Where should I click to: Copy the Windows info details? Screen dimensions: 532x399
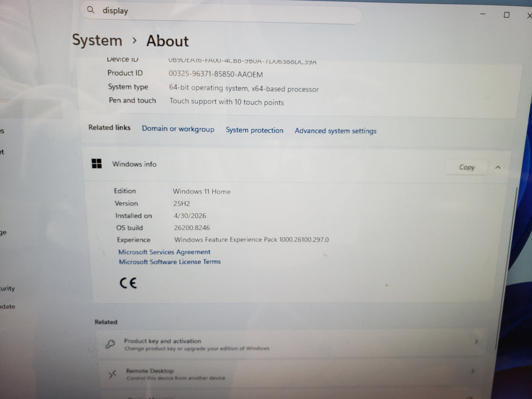[x=466, y=167]
